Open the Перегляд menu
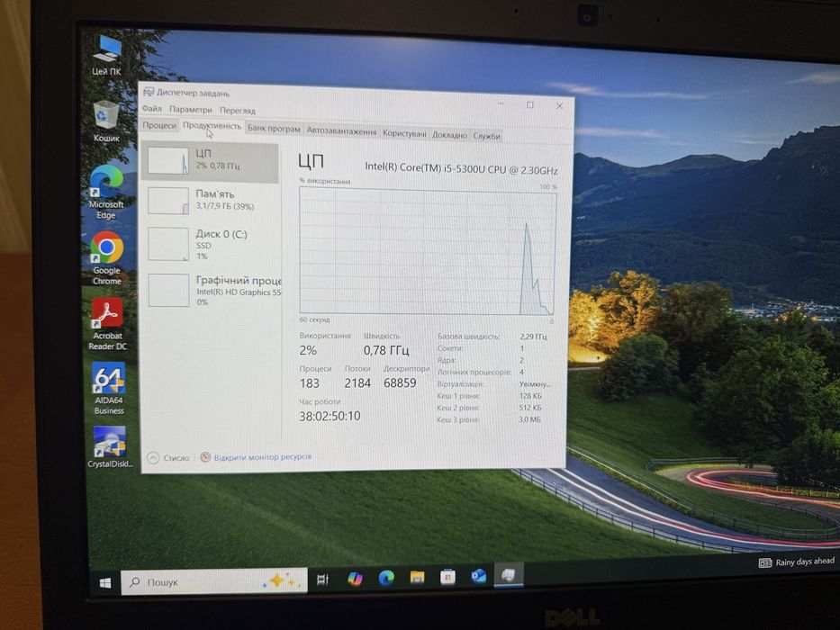840x630 pixels. (238, 111)
